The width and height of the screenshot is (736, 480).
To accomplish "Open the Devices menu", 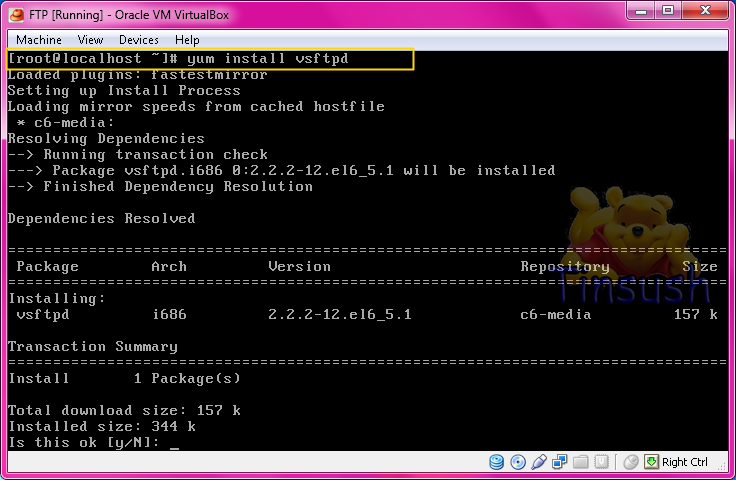I will pyautogui.click(x=138, y=40).
